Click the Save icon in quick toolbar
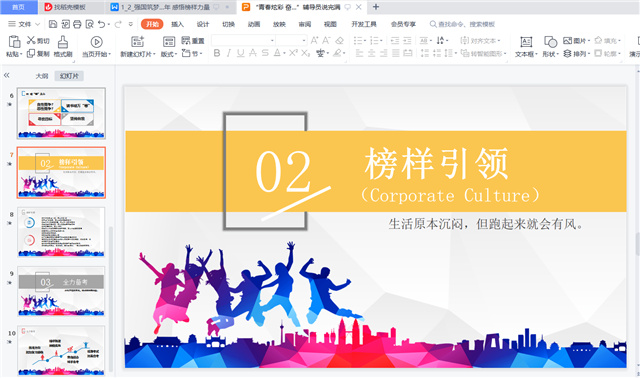This screenshot has height=378, width=640. point(53,24)
